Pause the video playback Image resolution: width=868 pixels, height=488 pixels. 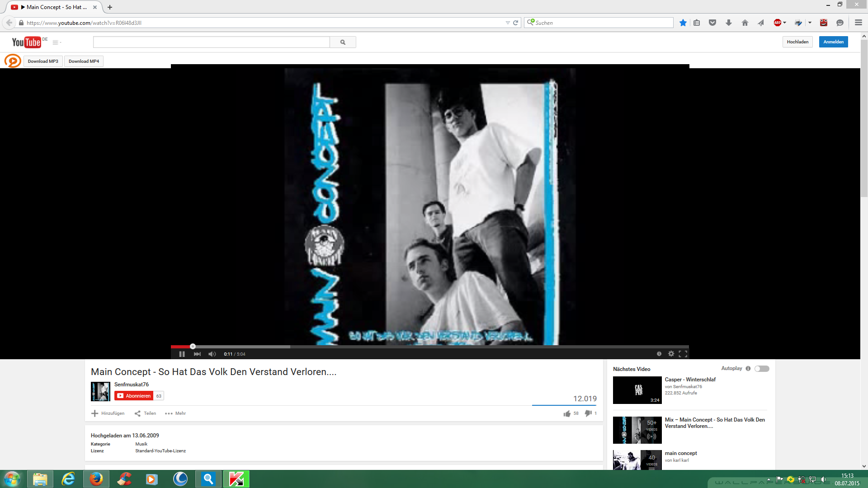coord(182,354)
